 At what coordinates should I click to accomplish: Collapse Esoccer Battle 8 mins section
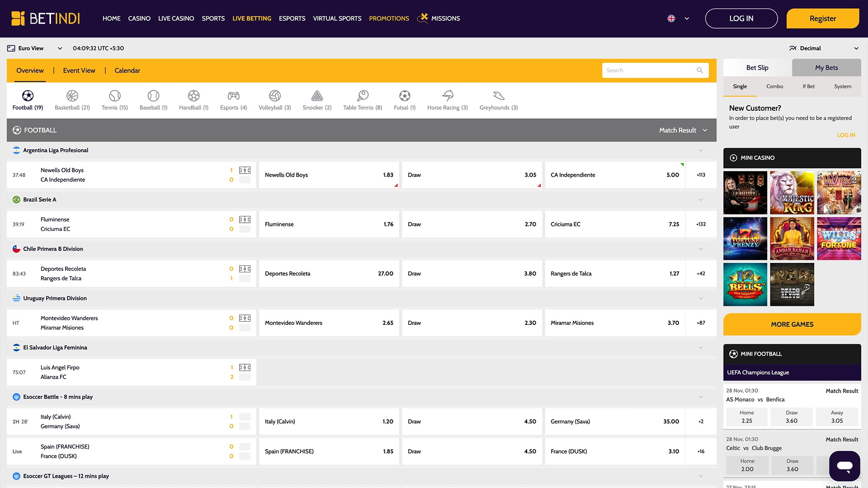tap(701, 397)
